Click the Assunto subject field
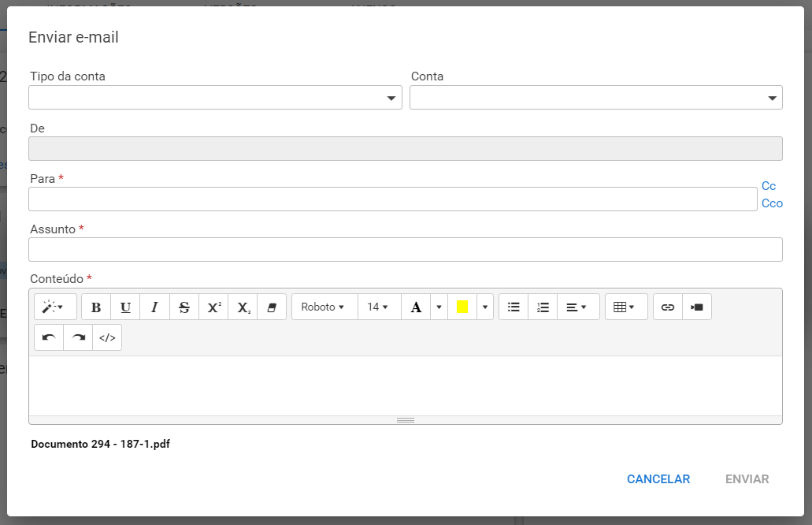Viewport: 812px width, 525px height. pos(406,249)
